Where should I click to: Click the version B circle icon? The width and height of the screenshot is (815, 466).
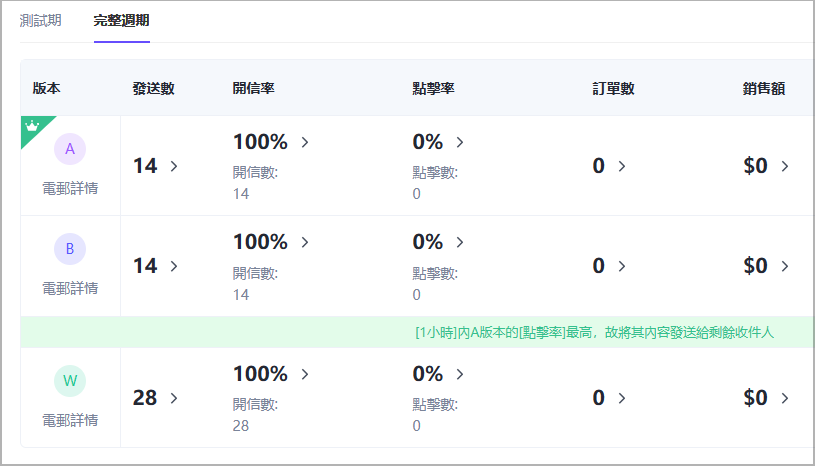tap(70, 249)
